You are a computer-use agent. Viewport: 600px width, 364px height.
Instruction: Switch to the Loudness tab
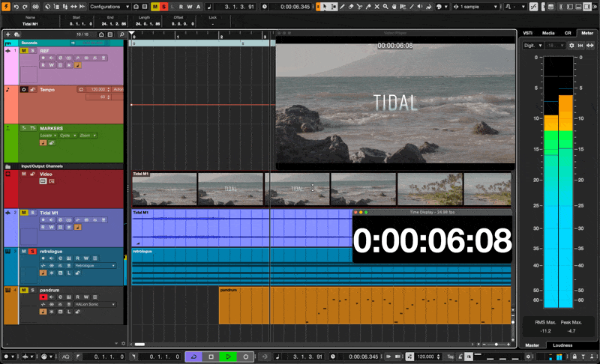557,345
